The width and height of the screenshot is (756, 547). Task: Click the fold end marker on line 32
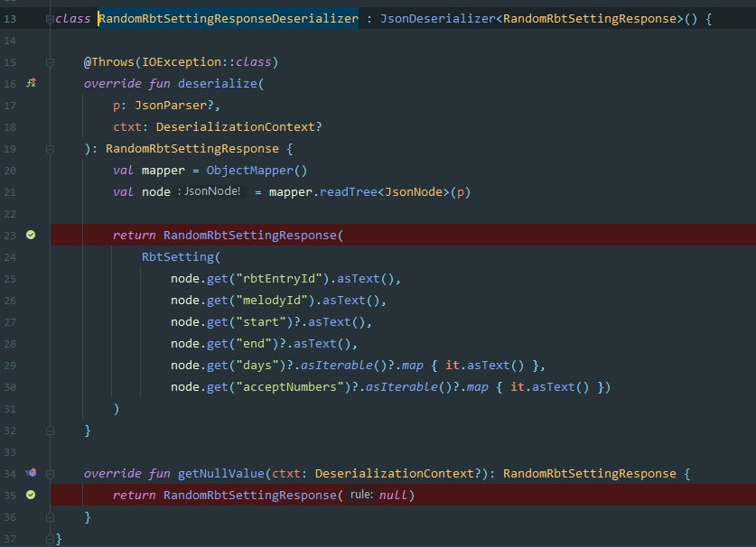[x=50, y=431]
